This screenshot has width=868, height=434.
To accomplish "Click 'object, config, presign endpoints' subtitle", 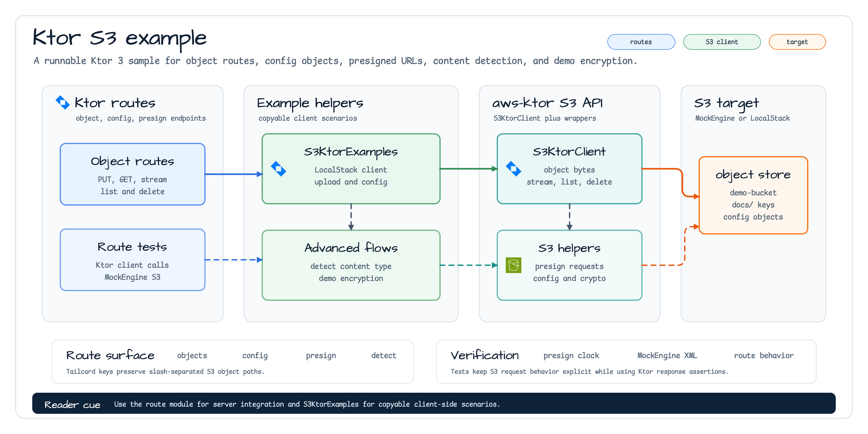I will pos(140,118).
